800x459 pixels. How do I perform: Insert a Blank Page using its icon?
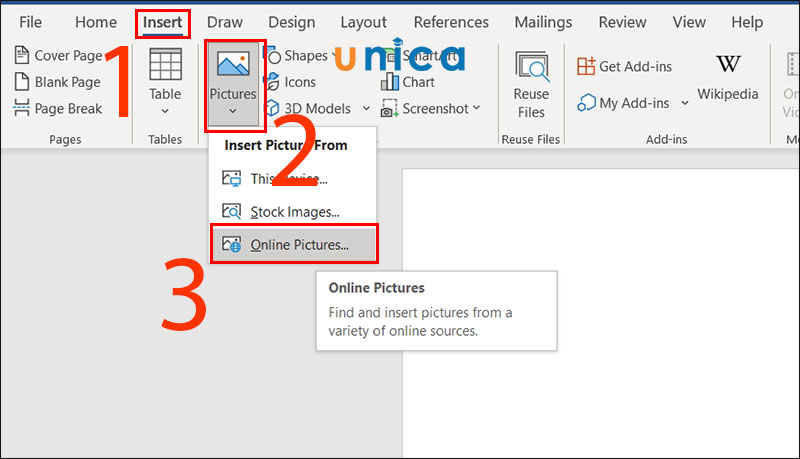coord(21,82)
